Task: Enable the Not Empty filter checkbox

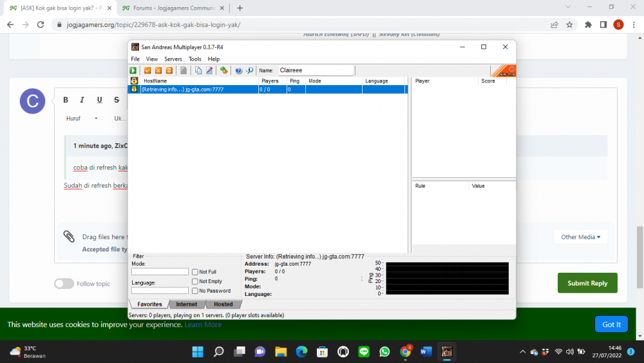Action: coord(195,282)
